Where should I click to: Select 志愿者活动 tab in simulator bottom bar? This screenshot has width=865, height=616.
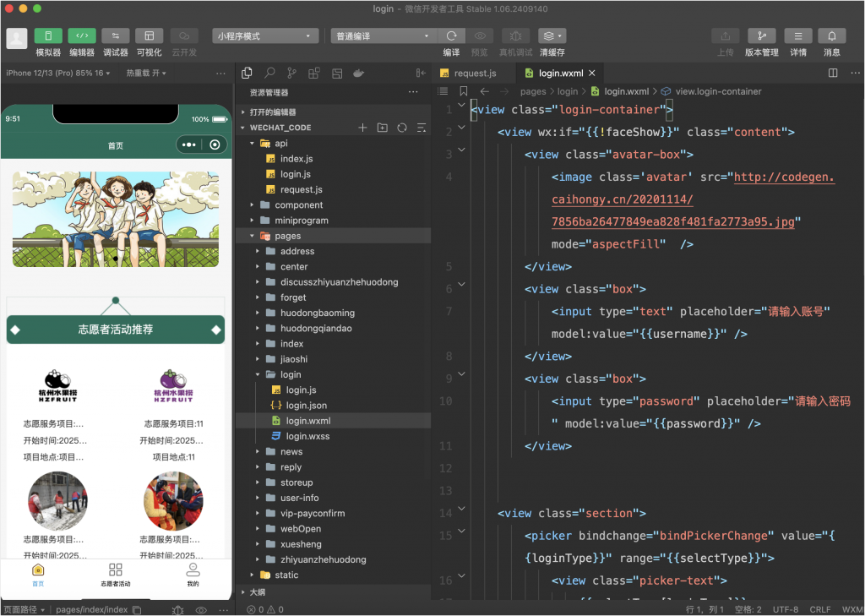116,574
